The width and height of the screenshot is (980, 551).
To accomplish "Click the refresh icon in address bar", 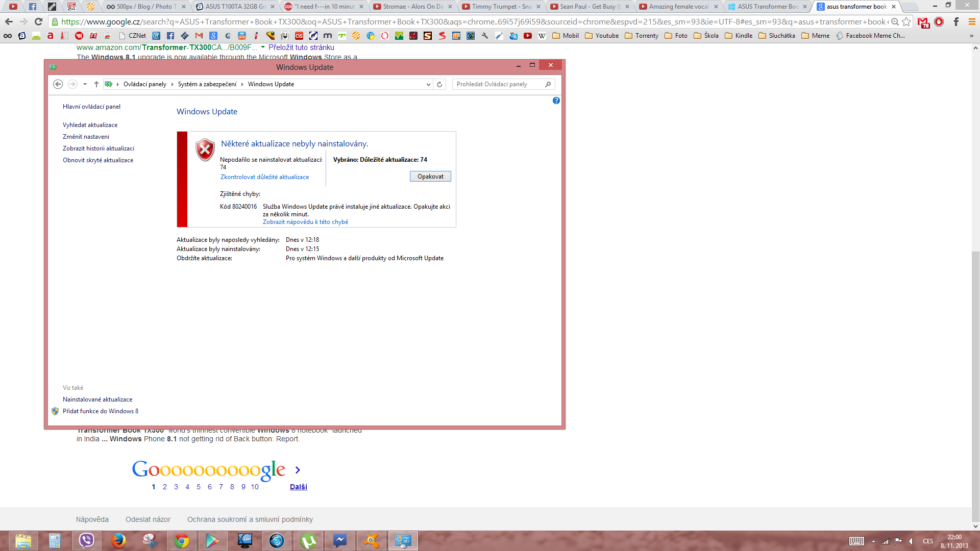I will pyautogui.click(x=439, y=84).
